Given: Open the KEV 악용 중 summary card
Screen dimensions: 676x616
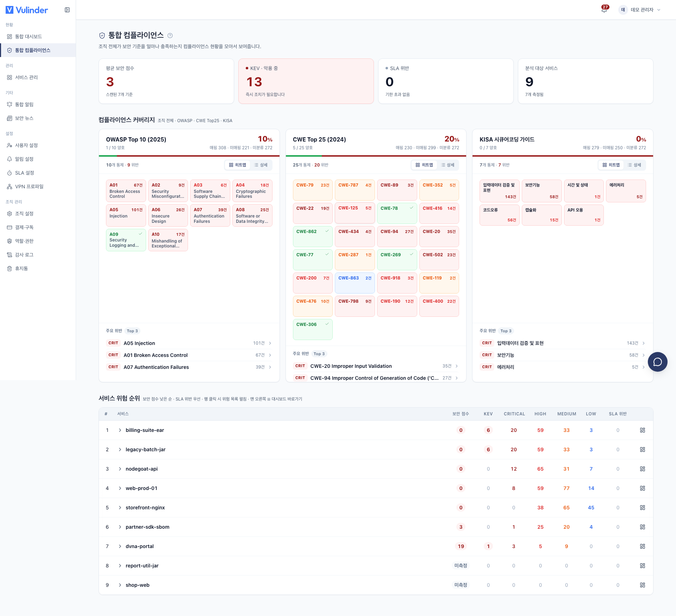Looking at the screenshot, I should pos(306,81).
